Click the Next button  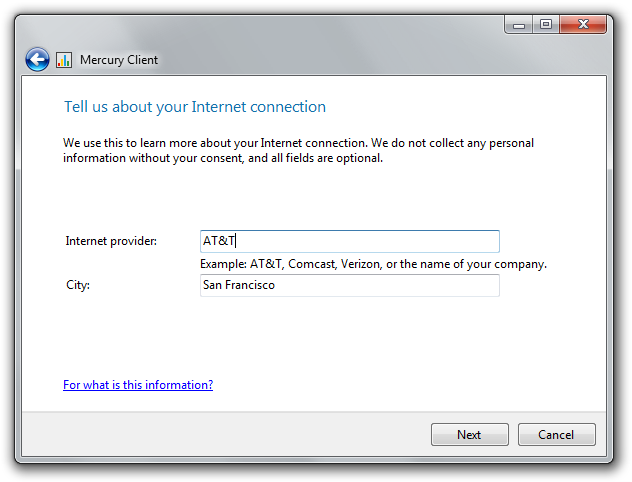pyautogui.click(x=470, y=434)
